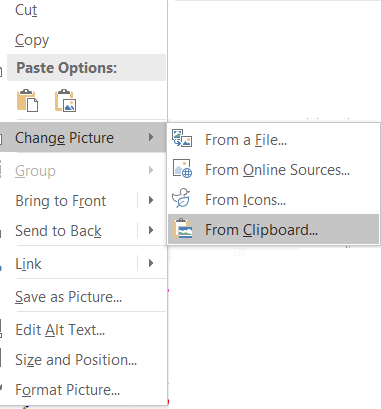Choose the Paste as Picture clipboard icon
This screenshot has height=409, width=381.
click(x=65, y=100)
